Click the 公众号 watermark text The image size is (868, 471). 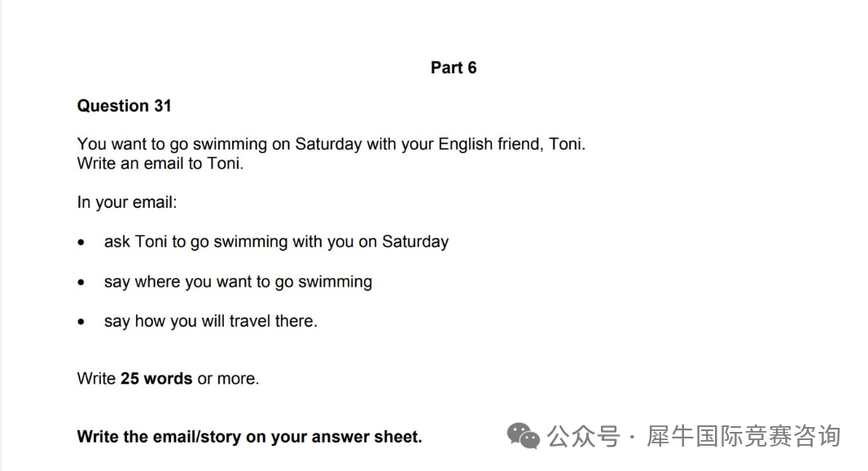(x=584, y=436)
